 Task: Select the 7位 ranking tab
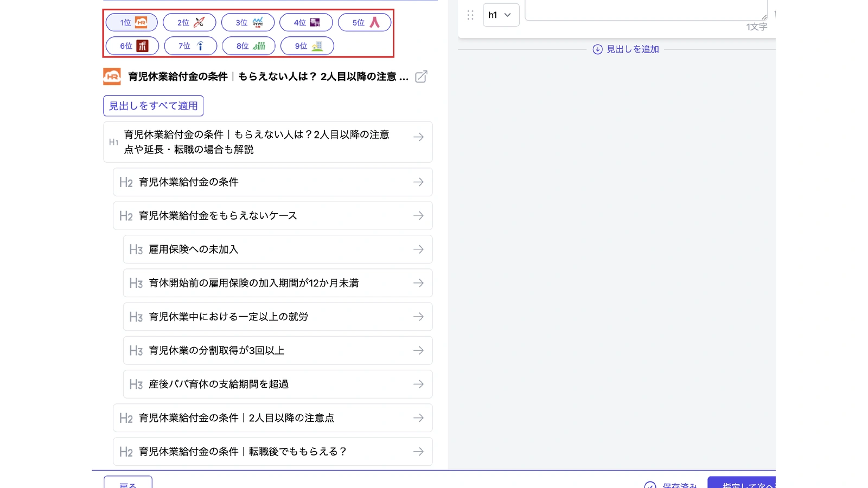[190, 46]
